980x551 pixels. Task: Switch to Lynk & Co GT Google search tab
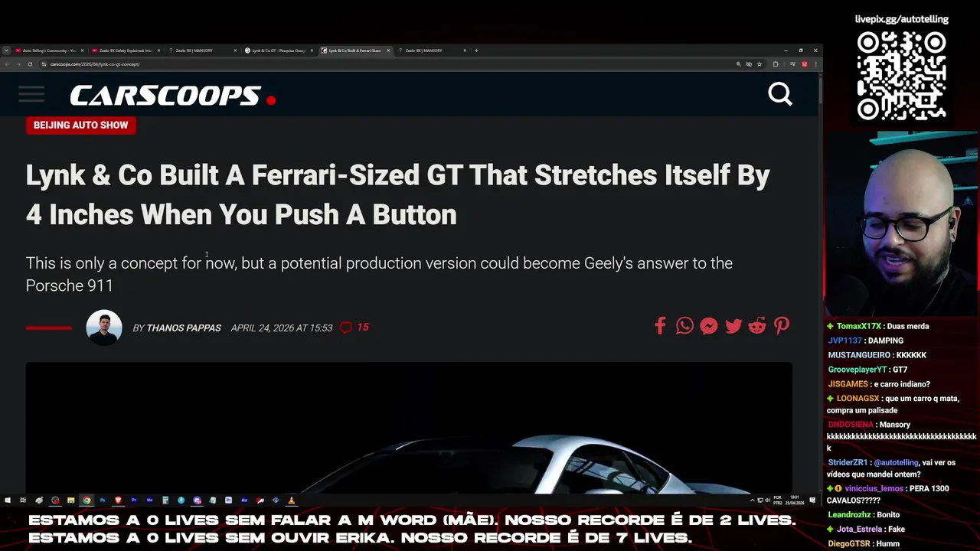coord(278,51)
